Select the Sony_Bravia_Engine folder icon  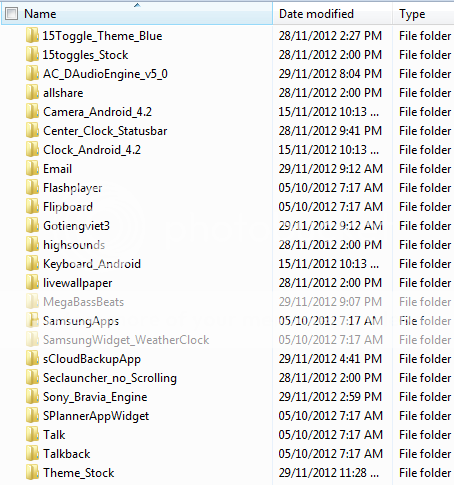pyautogui.click(x=32, y=397)
